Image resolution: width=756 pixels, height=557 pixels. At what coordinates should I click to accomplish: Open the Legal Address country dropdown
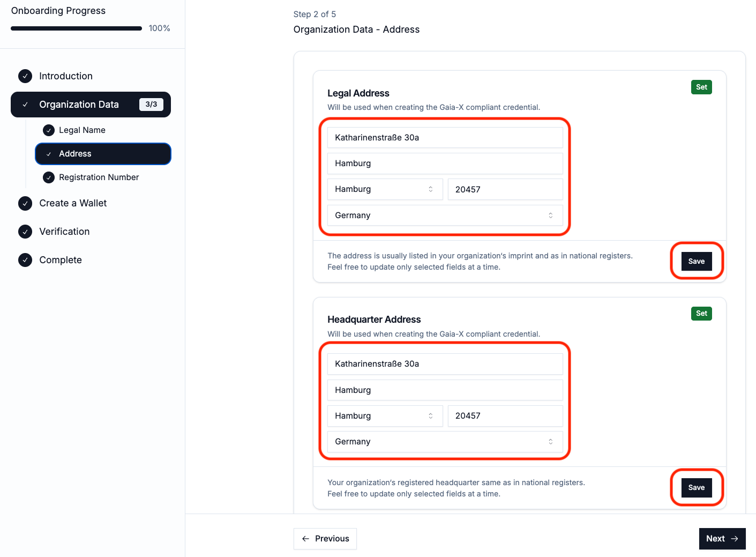445,216
